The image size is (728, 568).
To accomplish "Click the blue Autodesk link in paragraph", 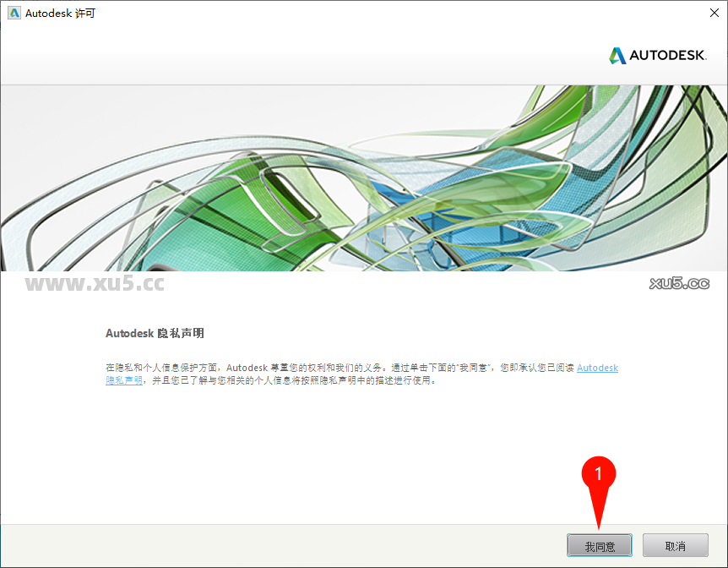I will [x=597, y=367].
